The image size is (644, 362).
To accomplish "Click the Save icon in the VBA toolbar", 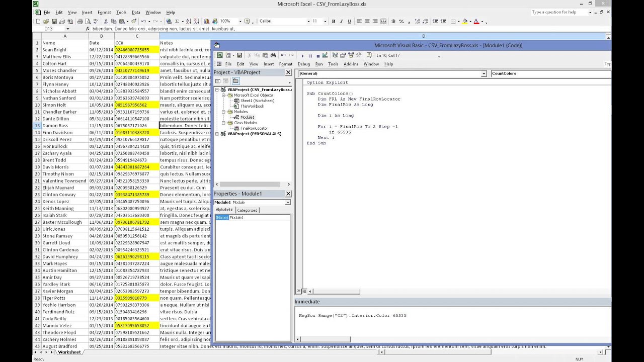I will point(239,55).
